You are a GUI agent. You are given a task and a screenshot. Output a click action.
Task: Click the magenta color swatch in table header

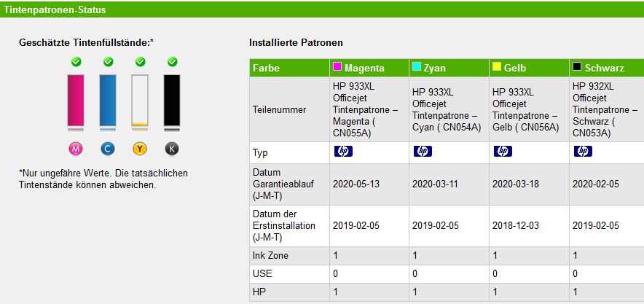coord(337,67)
